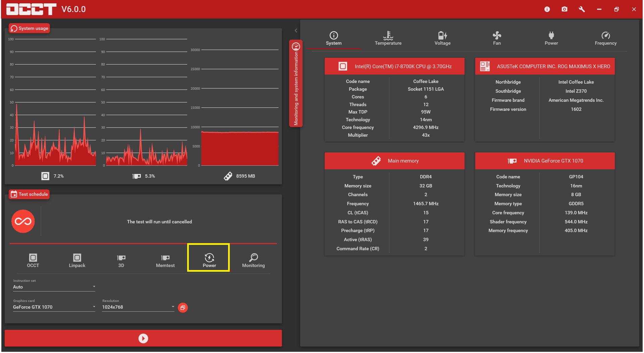Switch to the Temperature tab
This screenshot has height=353, width=644.
(388, 39)
